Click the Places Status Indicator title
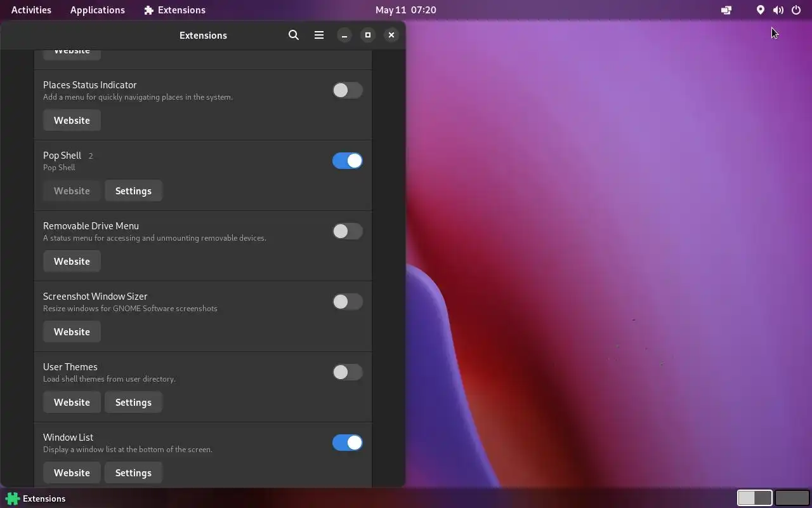 [90, 85]
